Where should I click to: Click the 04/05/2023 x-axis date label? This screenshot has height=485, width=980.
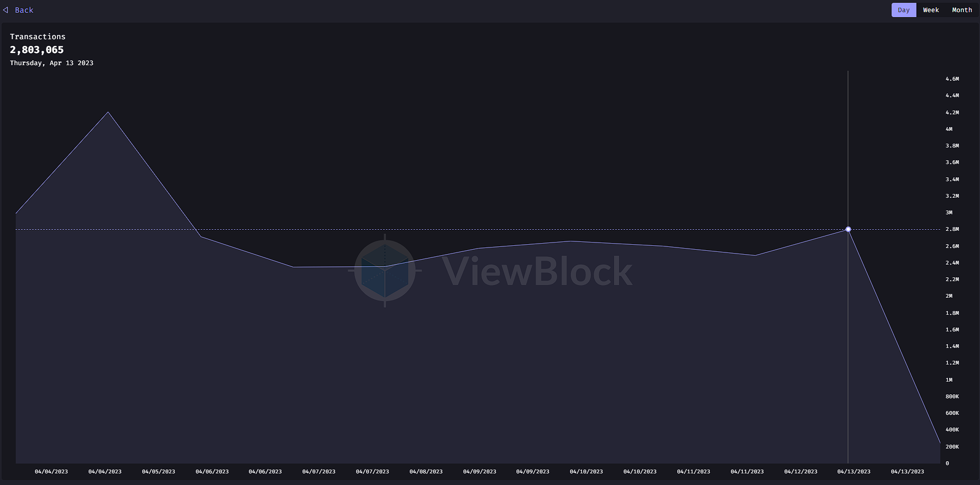[x=159, y=472]
